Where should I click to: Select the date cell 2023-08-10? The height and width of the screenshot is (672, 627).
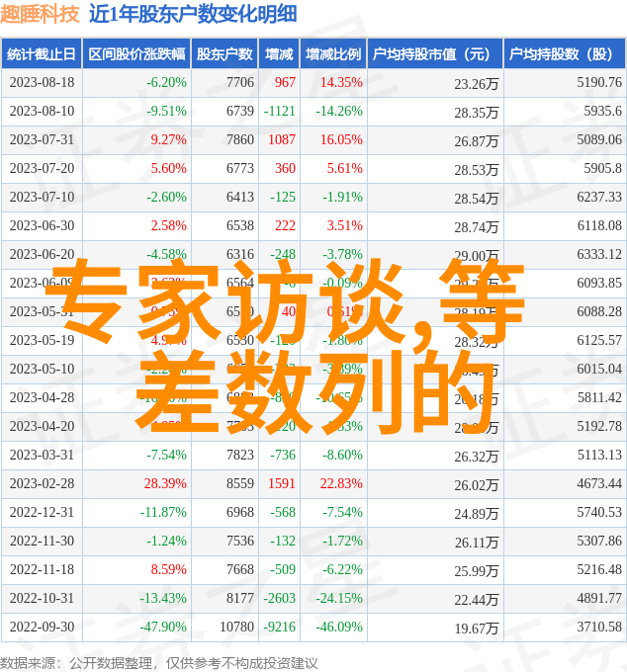pos(42,111)
